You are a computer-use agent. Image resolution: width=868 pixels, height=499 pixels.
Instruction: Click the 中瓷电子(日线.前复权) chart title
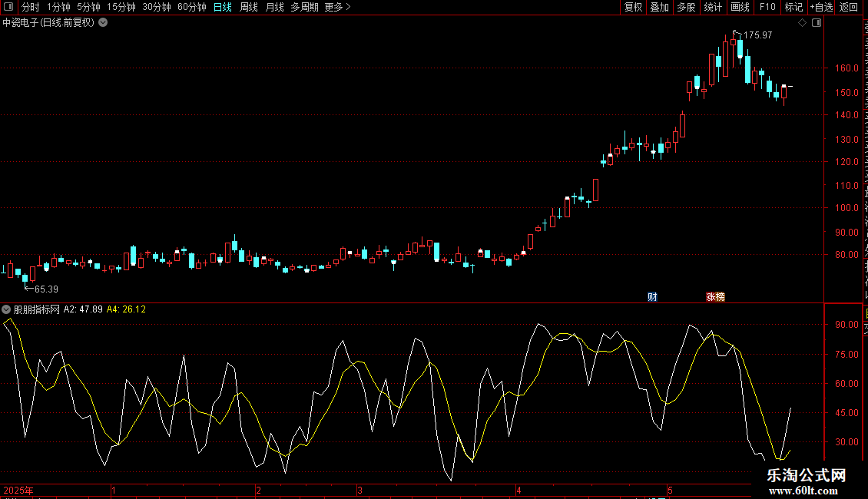click(48, 23)
